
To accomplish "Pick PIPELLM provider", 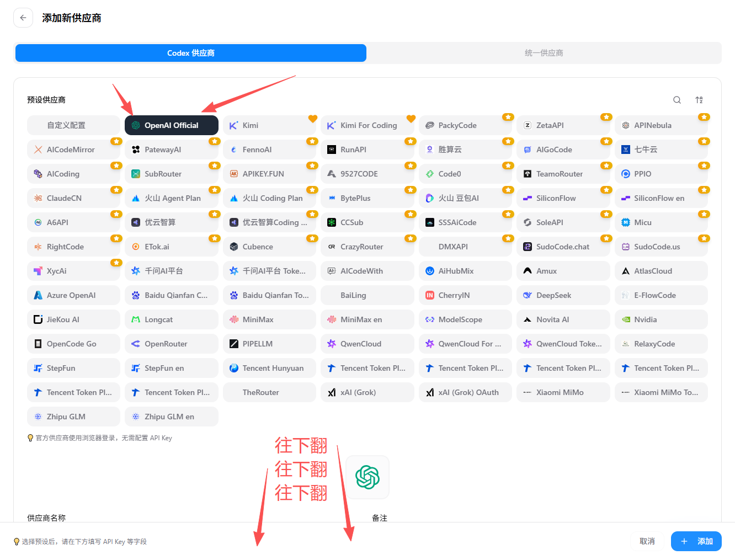I will click(x=269, y=344).
